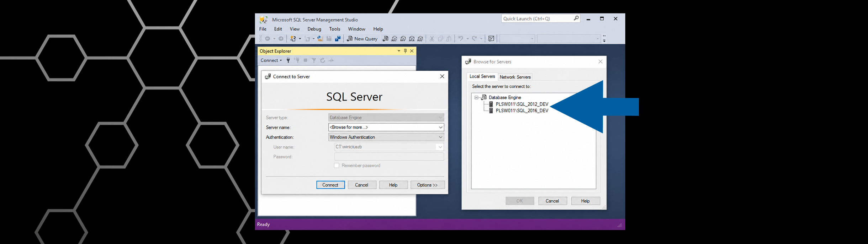
Task: Open the Activity Monitor toolbar icon
Action: [x=491, y=39]
